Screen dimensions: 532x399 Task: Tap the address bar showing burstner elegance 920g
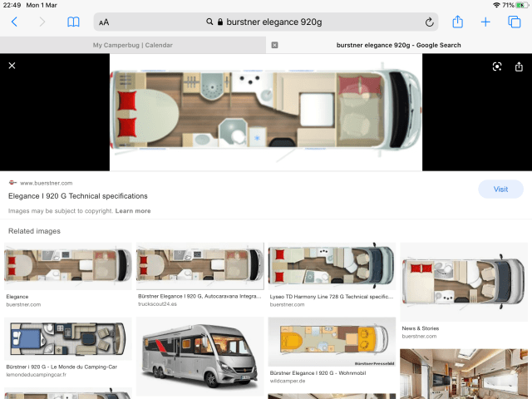pos(266,22)
